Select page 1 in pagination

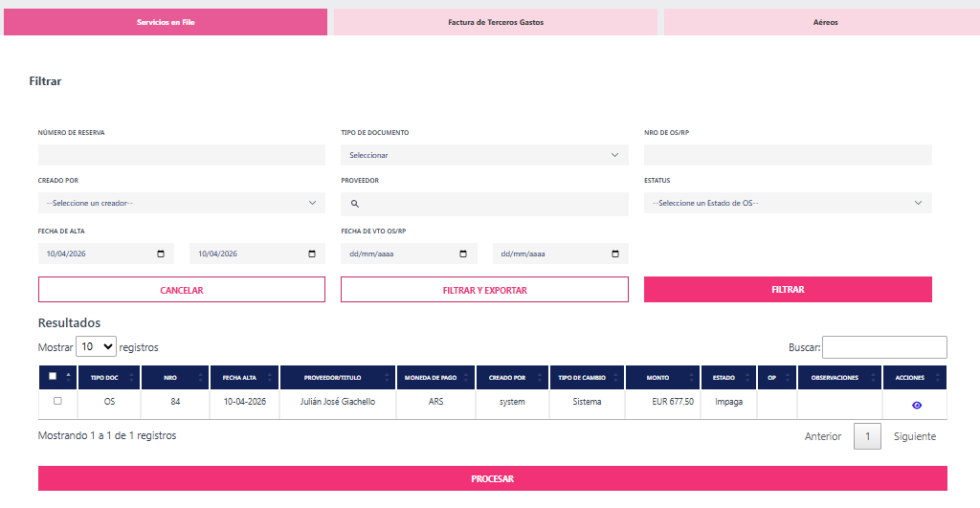pyautogui.click(x=867, y=436)
